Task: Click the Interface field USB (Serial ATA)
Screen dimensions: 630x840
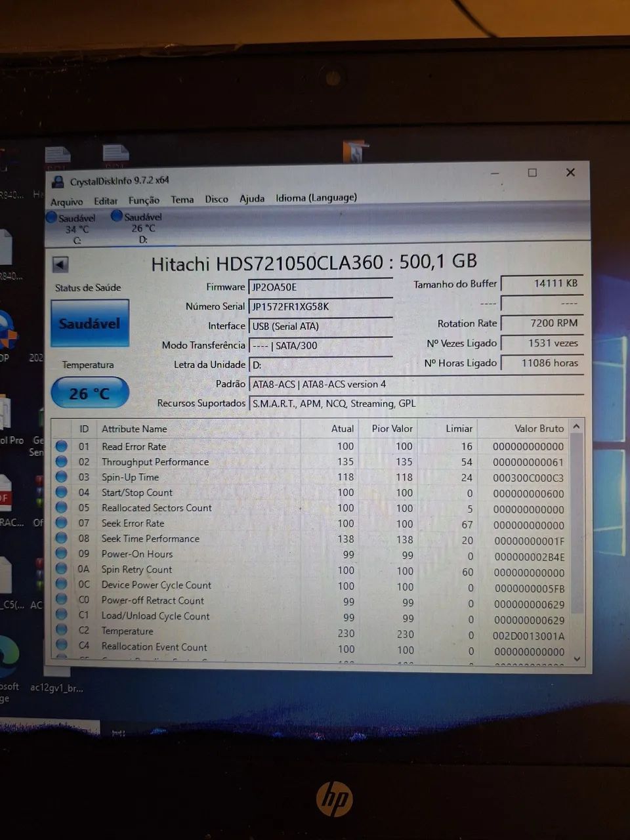Action: coord(320,326)
